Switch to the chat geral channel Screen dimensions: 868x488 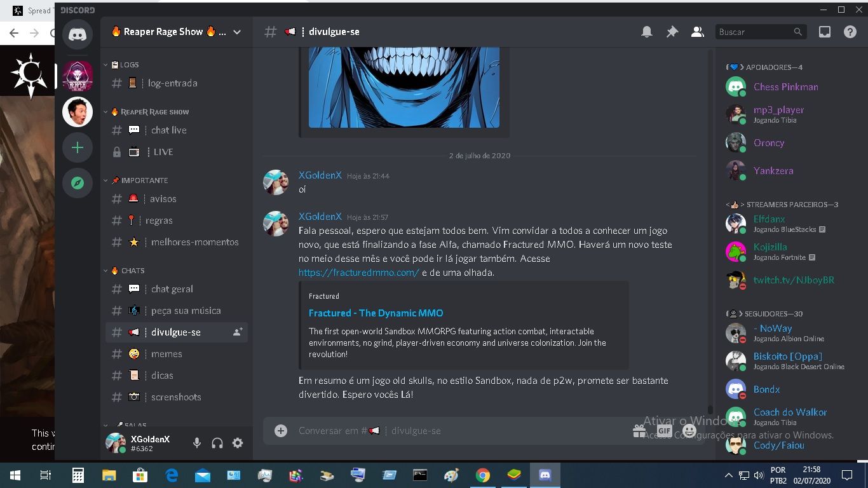pos(177,289)
